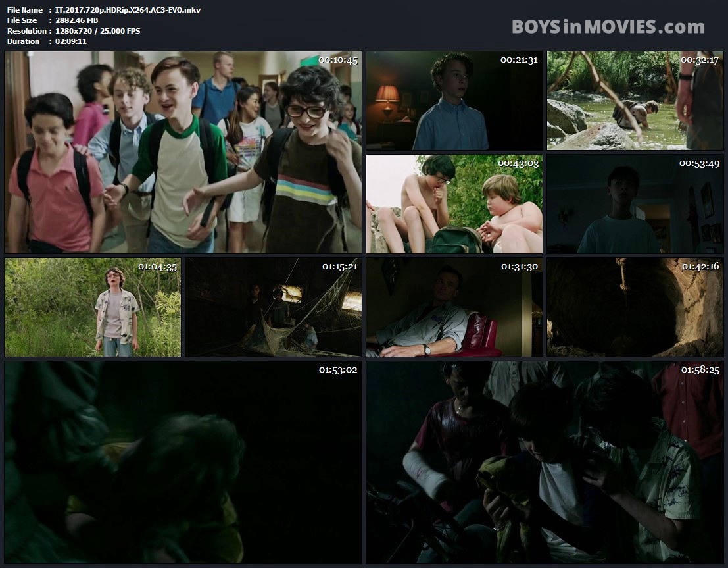View the thumbnail with the green backpack
The height and width of the screenshot is (568, 728).
(x=454, y=204)
